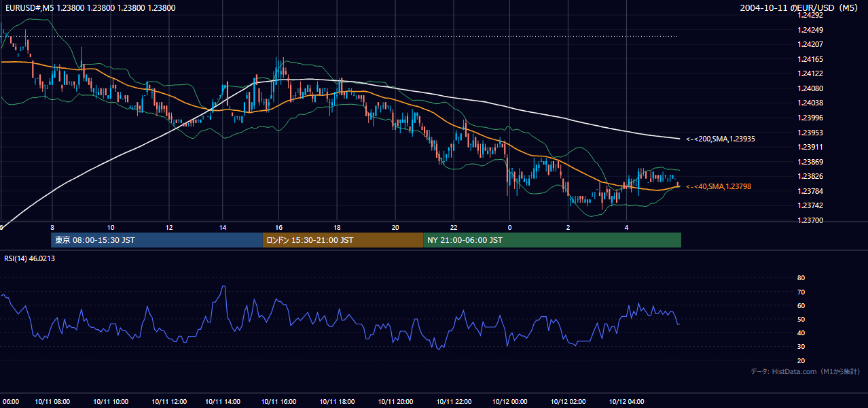This screenshot has height=408, width=868.
Task: Click RSI scale level 40
Action: click(x=801, y=333)
